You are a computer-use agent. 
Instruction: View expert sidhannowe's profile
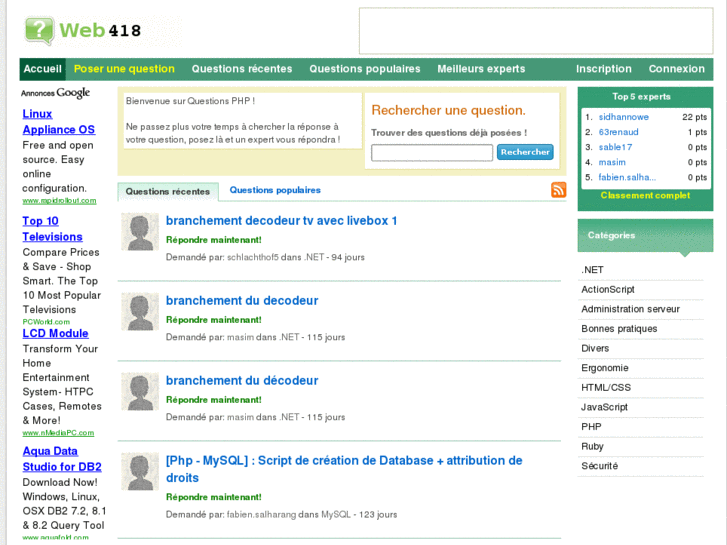(x=623, y=117)
